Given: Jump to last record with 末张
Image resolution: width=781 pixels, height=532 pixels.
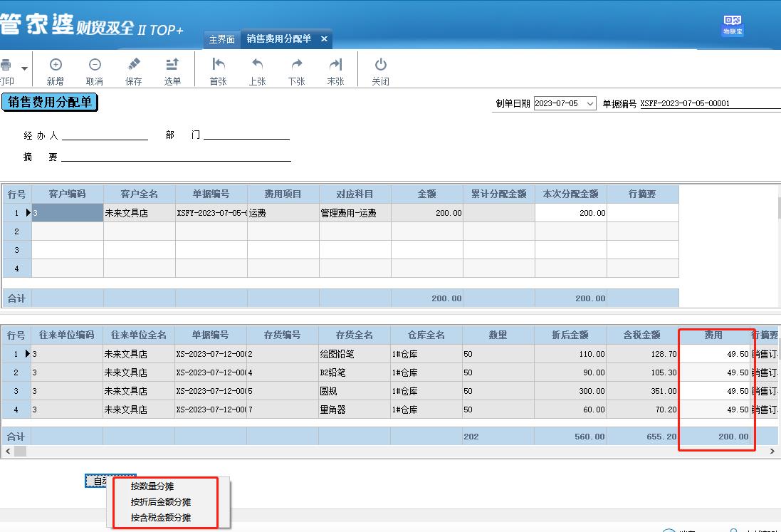Looking at the screenshot, I should pyautogui.click(x=336, y=65).
